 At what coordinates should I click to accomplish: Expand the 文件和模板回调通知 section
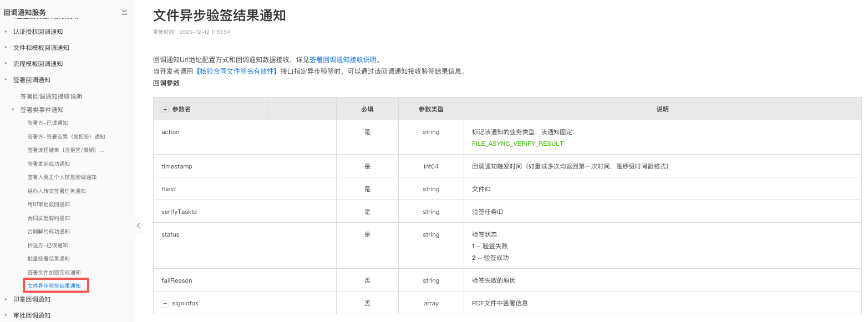coord(6,48)
